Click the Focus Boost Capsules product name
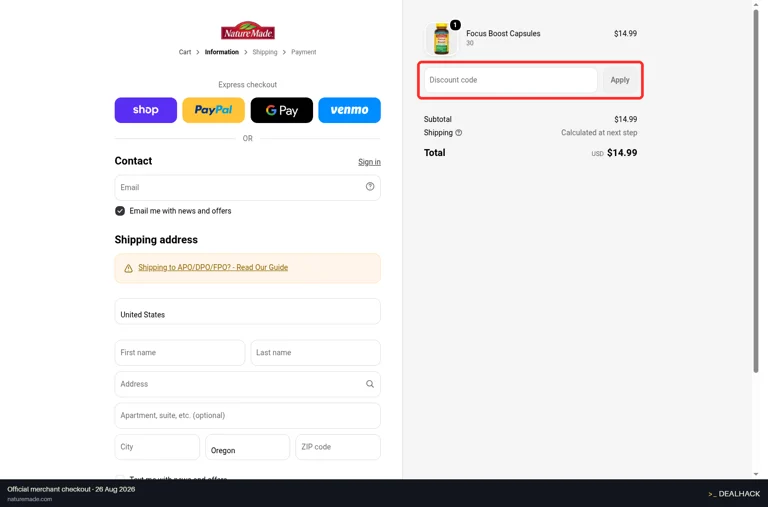 click(503, 33)
